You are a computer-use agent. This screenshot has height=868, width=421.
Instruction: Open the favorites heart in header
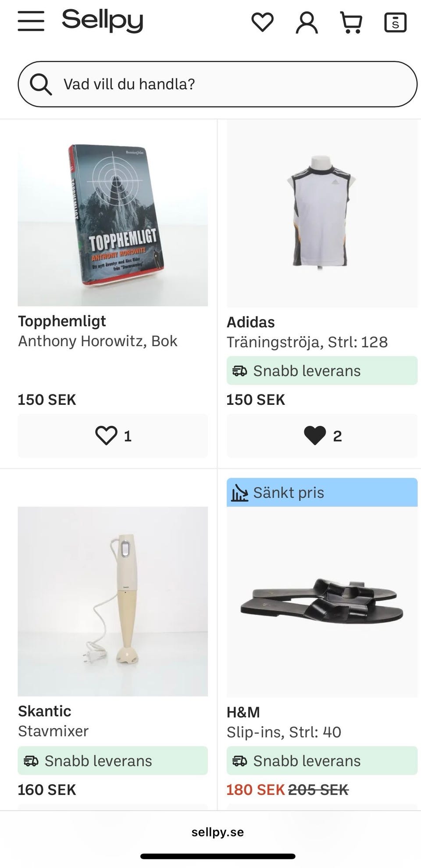262,22
